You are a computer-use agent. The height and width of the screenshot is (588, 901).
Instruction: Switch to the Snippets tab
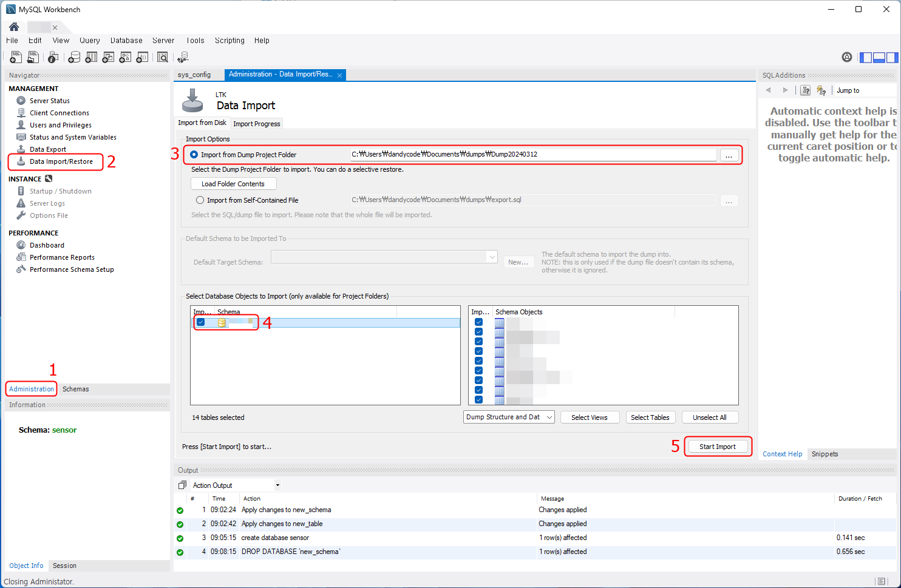click(x=824, y=454)
